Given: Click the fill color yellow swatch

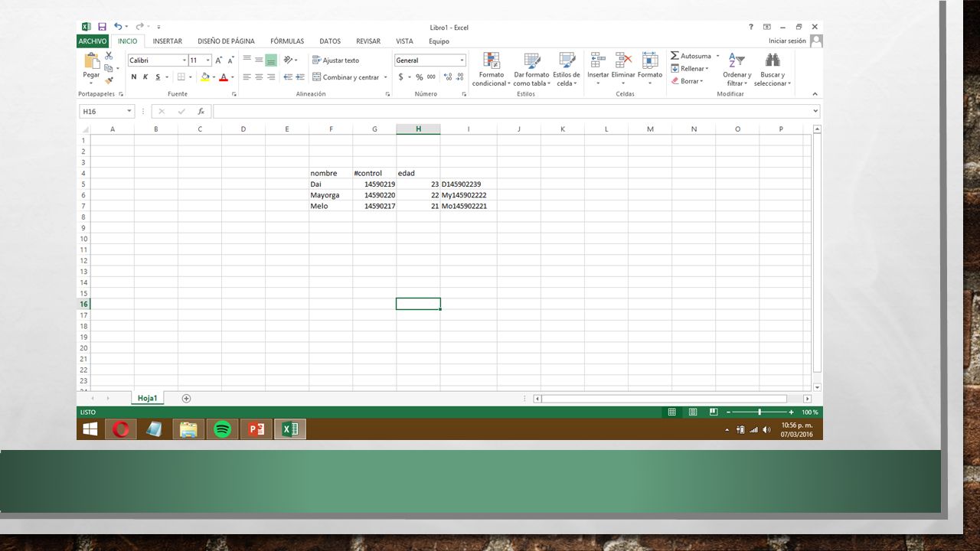Looking at the screenshot, I should 204,77.
